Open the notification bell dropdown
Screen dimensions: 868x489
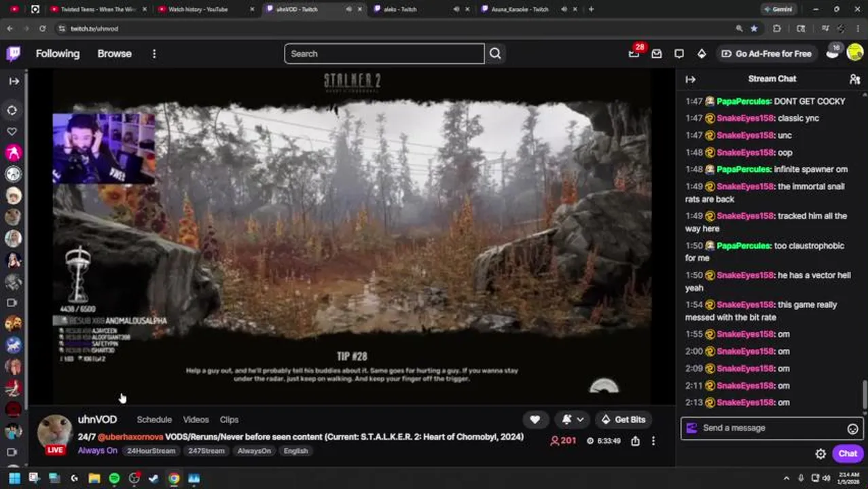[573, 420]
